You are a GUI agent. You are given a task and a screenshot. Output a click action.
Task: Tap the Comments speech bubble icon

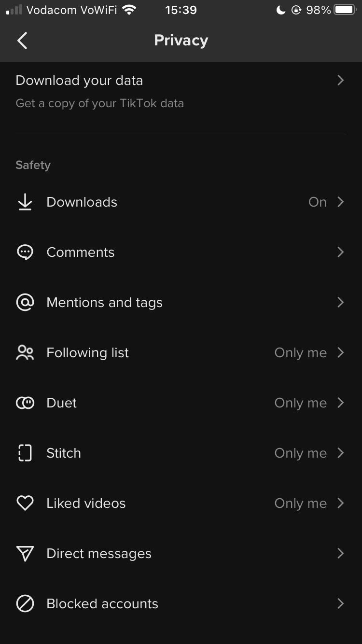[x=25, y=252]
